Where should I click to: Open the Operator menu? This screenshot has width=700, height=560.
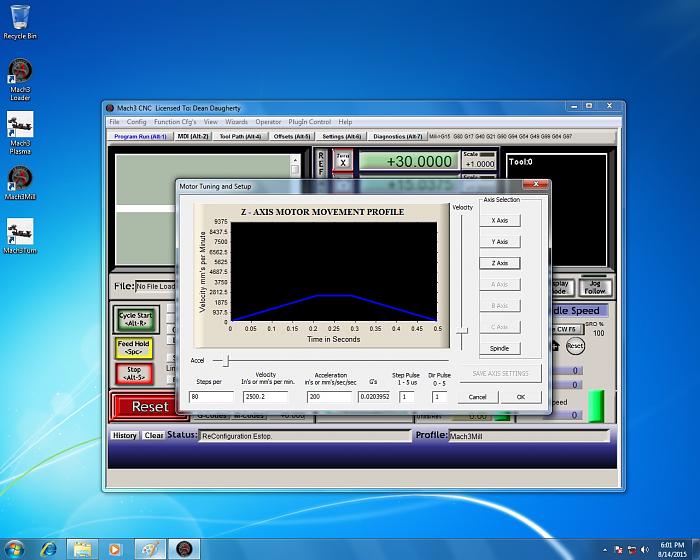(x=268, y=122)
